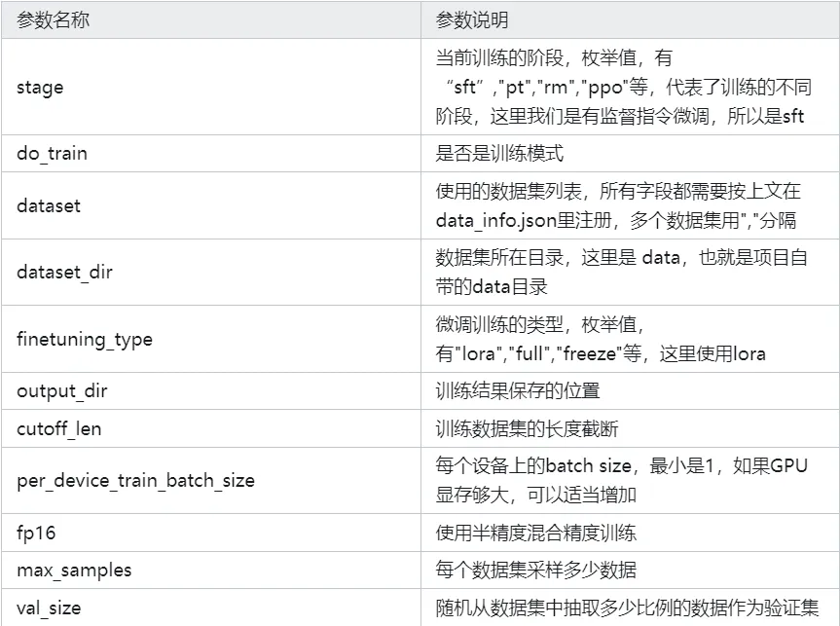Select the 'fp16' parameter cell

[x=211, y=533]
